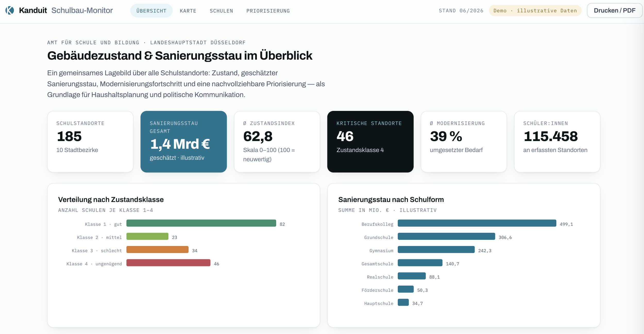The image size is (644, 334).
Task: Click the value 242,3 next to Gymnasium
Action: [485, 251]
